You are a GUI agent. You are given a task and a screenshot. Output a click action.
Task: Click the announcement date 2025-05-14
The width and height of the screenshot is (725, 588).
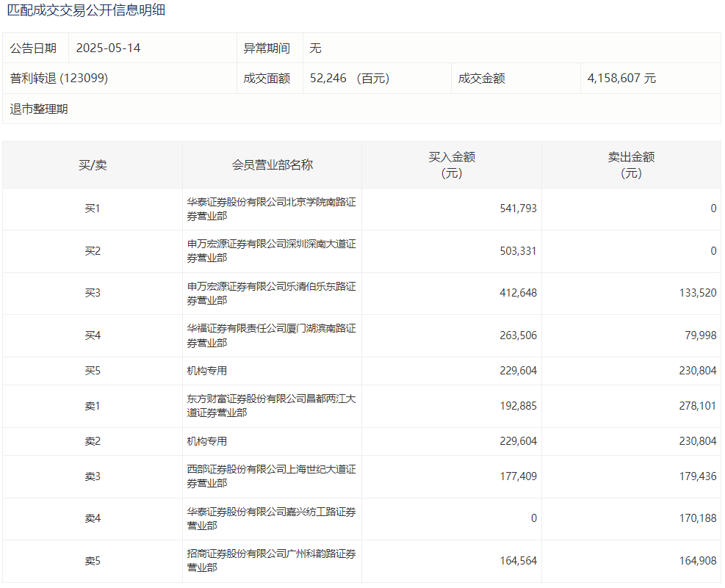tap(108, 48)
